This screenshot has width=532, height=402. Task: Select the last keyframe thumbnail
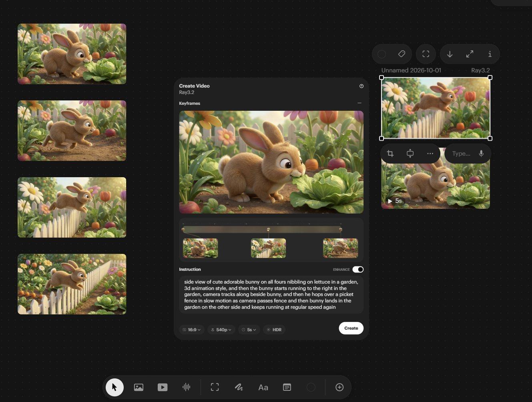click(x=341, y=248)
